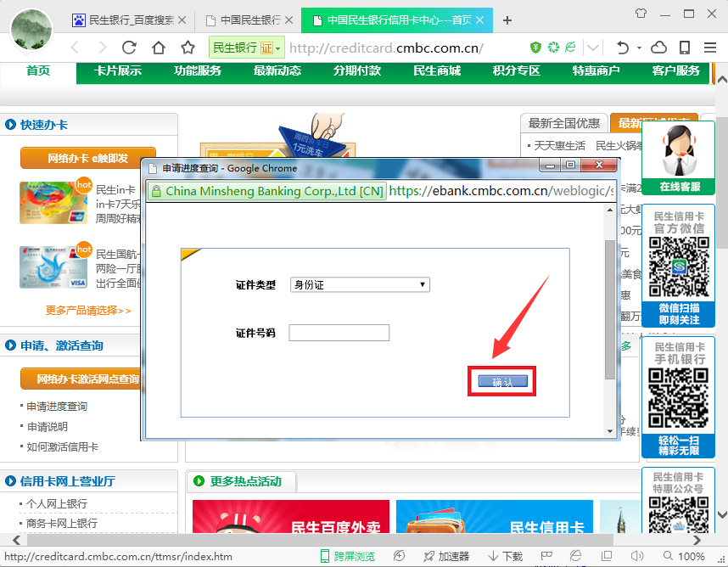Image resolution: width=728 pixels, height=567 pixels.
Task: Open 申请进度查询 link in sidebar
Action: click(x=57, y=407)
